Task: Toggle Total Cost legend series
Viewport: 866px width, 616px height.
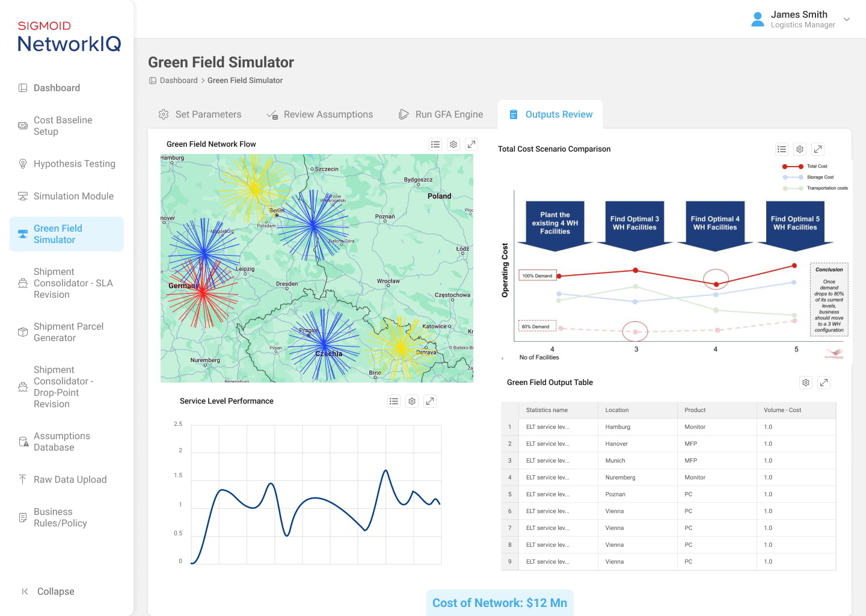Action: [x=816, y=166]
